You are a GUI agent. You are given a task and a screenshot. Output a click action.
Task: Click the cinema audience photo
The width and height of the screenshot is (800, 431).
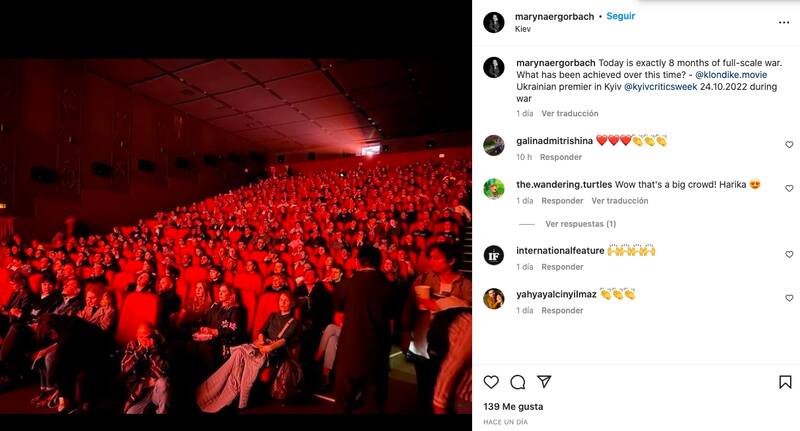coord(236,236)
